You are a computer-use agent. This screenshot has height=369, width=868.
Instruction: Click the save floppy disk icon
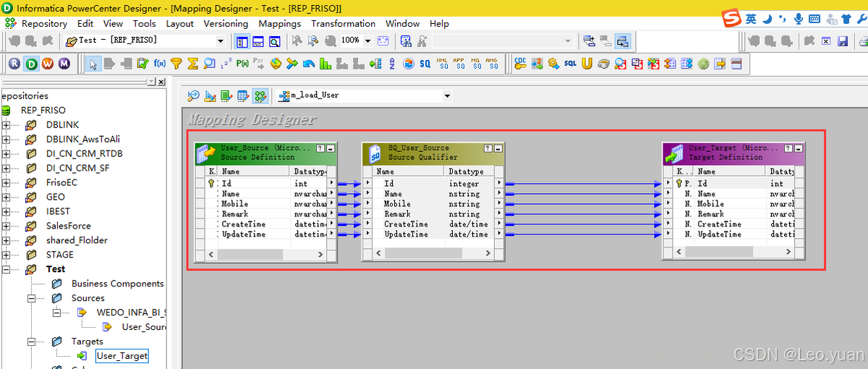(842, 41)
